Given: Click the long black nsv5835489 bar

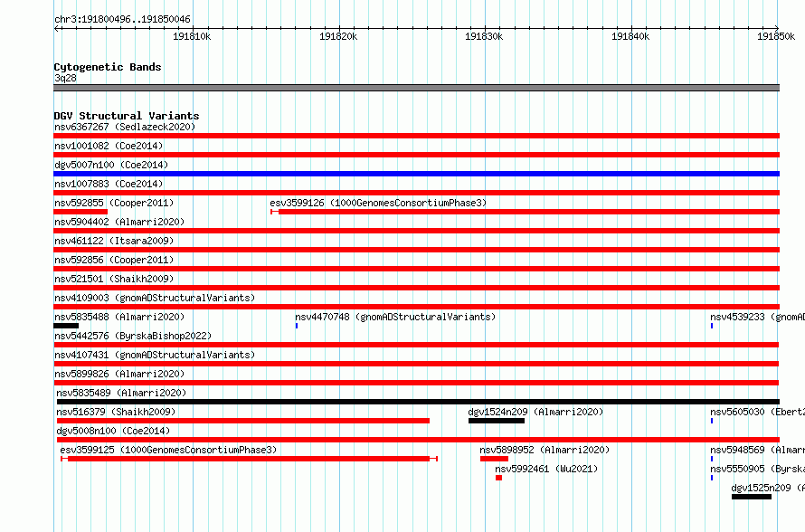Looking at the screenshot, I should tap(418, 402).
